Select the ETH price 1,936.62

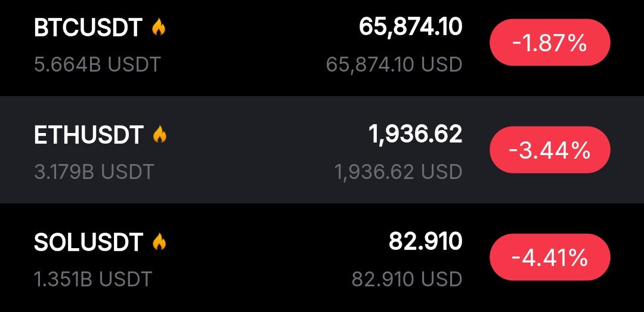415,134
